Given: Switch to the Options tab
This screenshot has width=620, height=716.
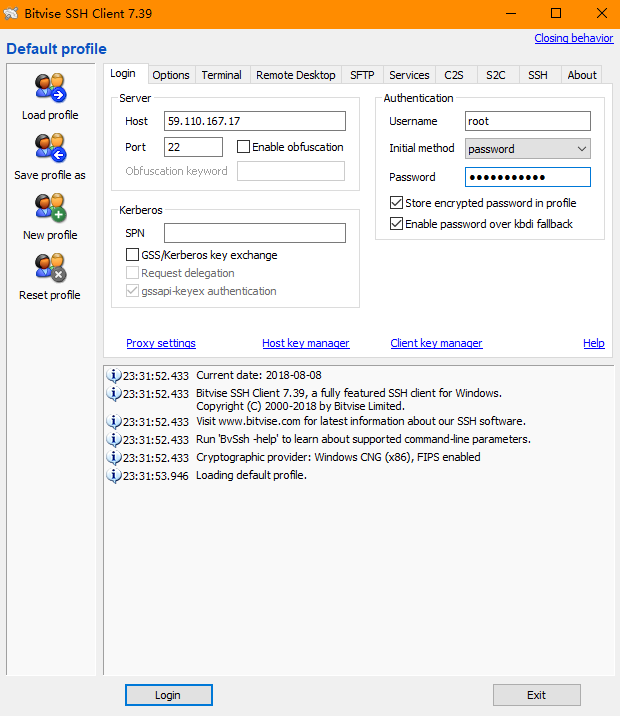Looking at the screenshot, I should point(171,75).
